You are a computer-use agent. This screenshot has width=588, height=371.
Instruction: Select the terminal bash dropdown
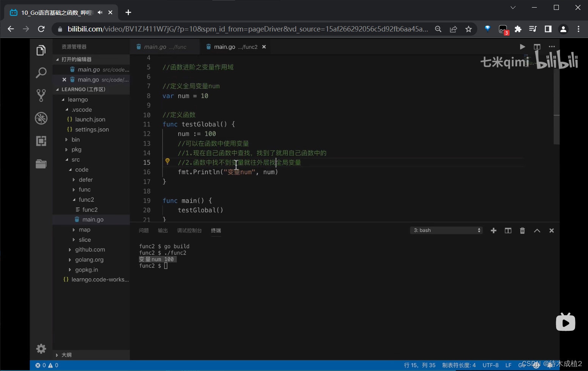tap(446, 230)
